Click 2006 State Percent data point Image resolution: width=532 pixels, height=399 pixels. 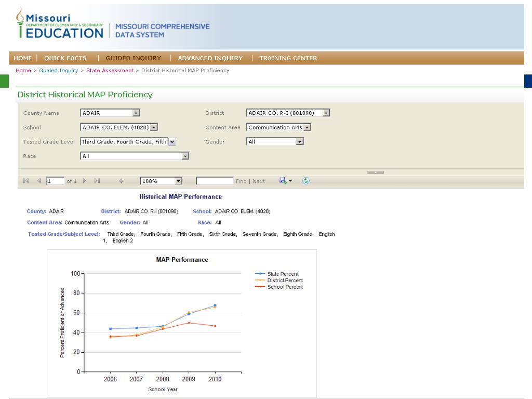click(x=110, y=329)
